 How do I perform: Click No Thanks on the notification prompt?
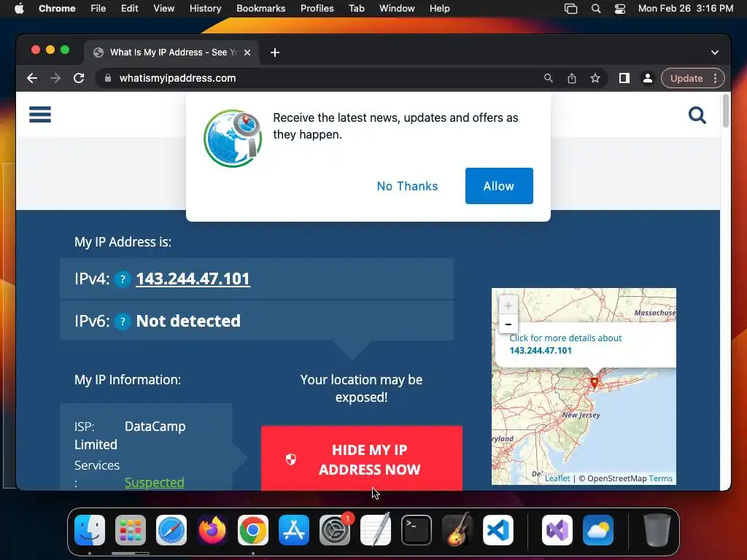[407, 186]
